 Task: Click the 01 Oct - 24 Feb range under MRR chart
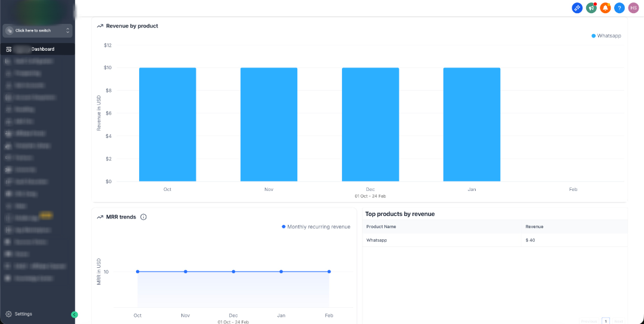pyautogui.click(x=233, y=322)
